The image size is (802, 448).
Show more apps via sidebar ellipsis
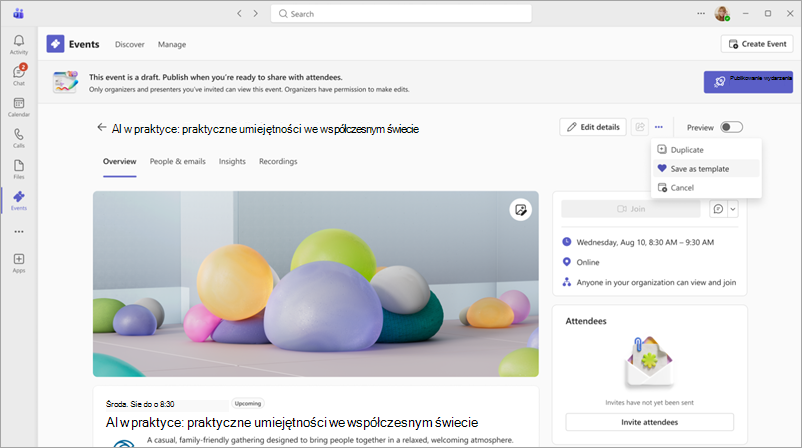(19, 232)
